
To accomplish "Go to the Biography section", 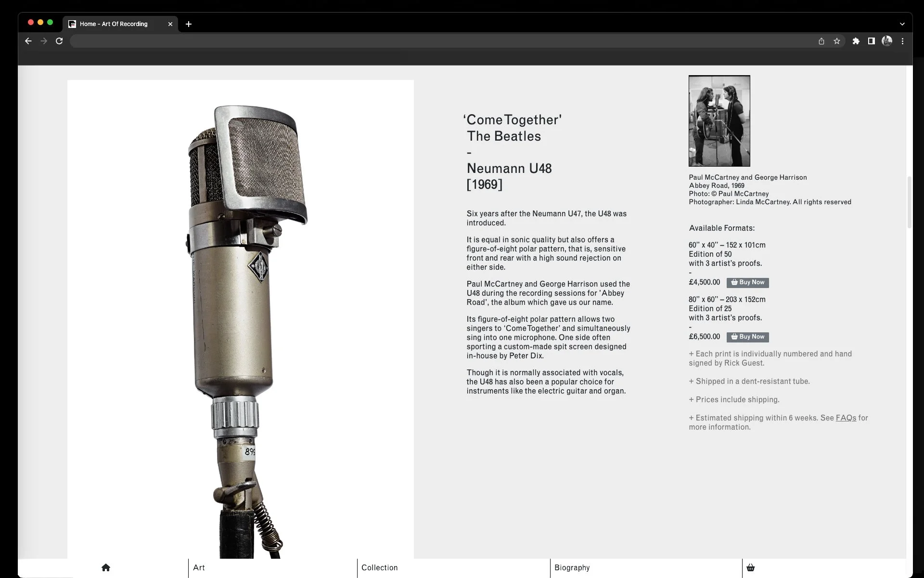I will [572, 567].
